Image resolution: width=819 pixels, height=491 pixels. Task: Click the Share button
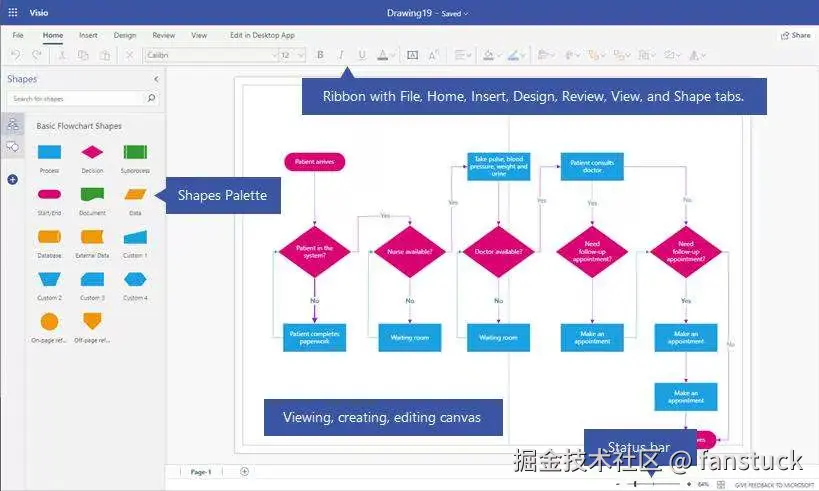(795, 35)
